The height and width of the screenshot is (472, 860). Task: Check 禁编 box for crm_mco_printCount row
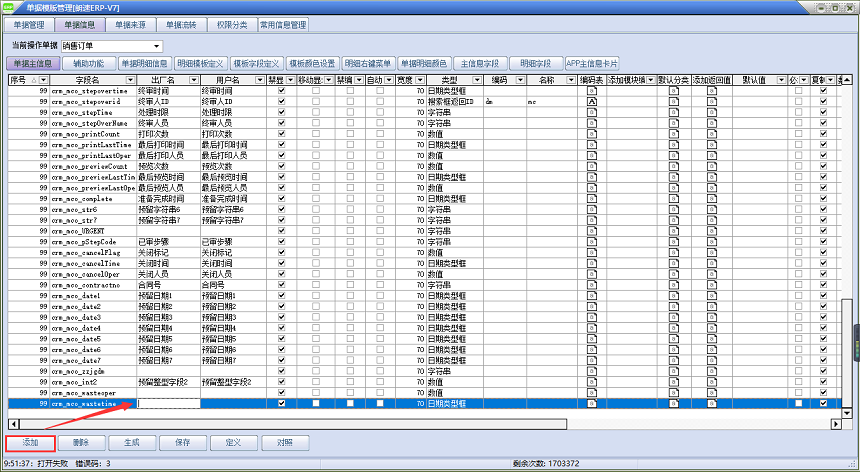coord(350,134)
